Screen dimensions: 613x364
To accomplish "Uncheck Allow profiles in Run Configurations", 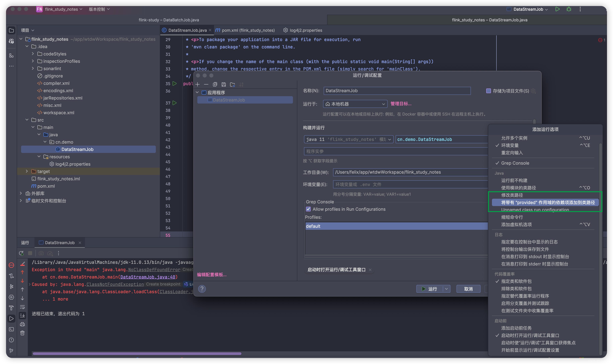I will tap(308, 209).
